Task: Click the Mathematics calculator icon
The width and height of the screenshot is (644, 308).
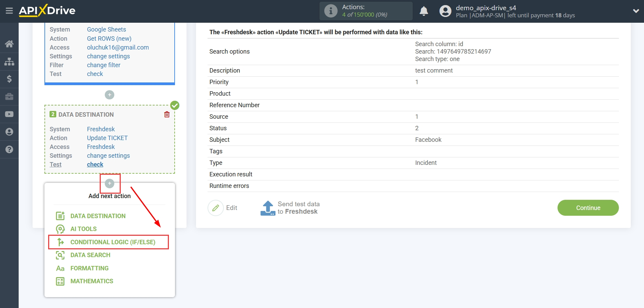Action: 60,281
